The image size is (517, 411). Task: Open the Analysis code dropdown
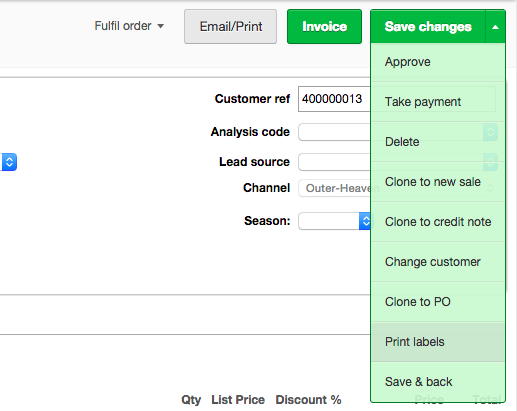334,132
